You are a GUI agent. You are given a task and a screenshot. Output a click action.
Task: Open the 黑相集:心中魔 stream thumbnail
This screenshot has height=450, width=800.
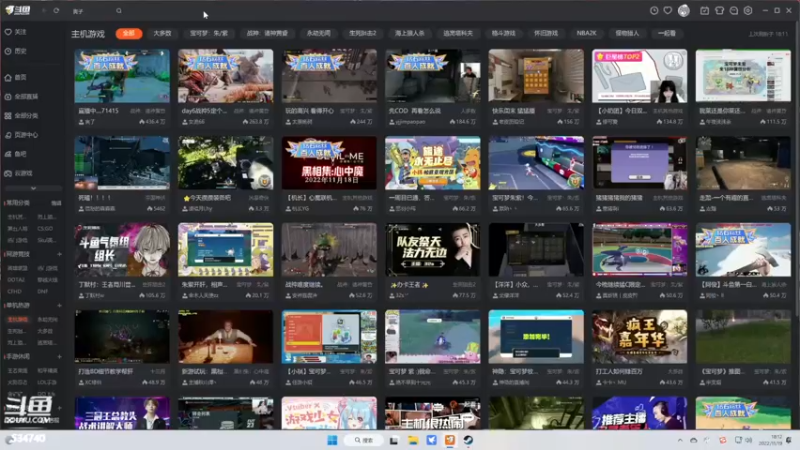point(329,163)
